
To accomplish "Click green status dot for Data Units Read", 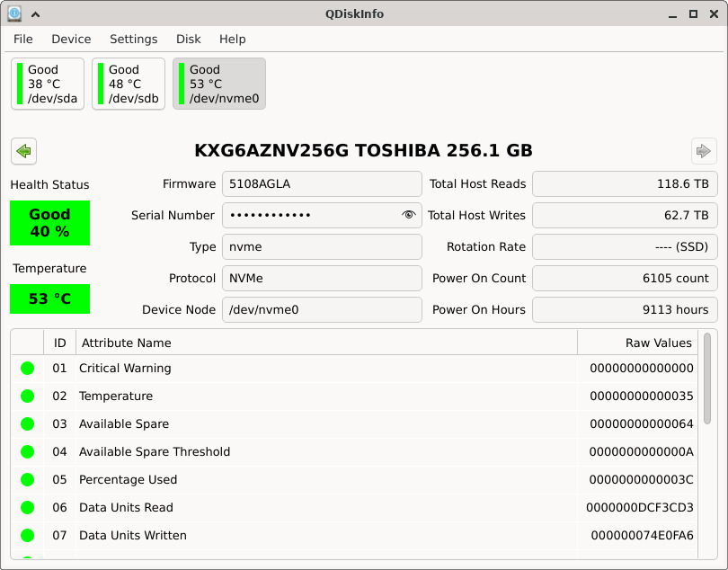I will pos(27,508).
